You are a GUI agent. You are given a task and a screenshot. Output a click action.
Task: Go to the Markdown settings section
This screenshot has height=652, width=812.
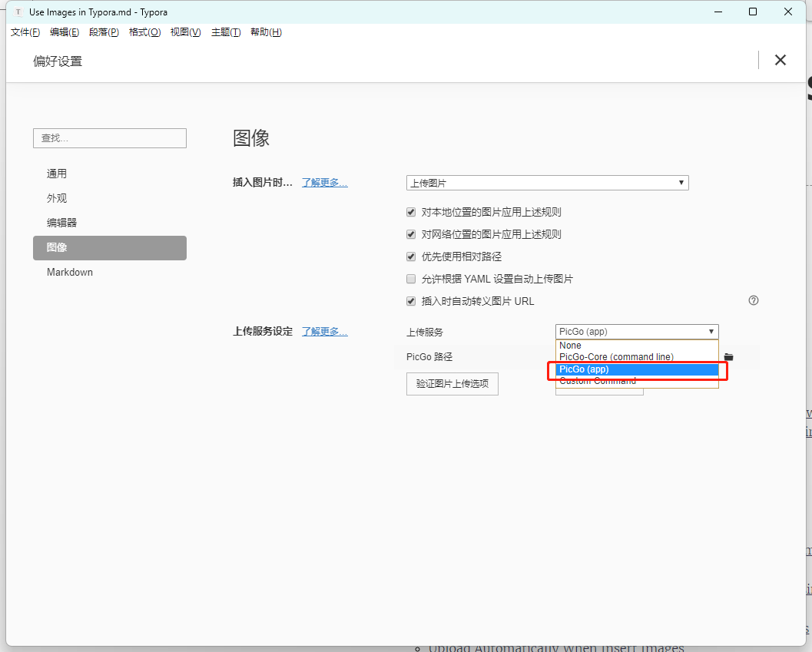(x=110, y=273)
